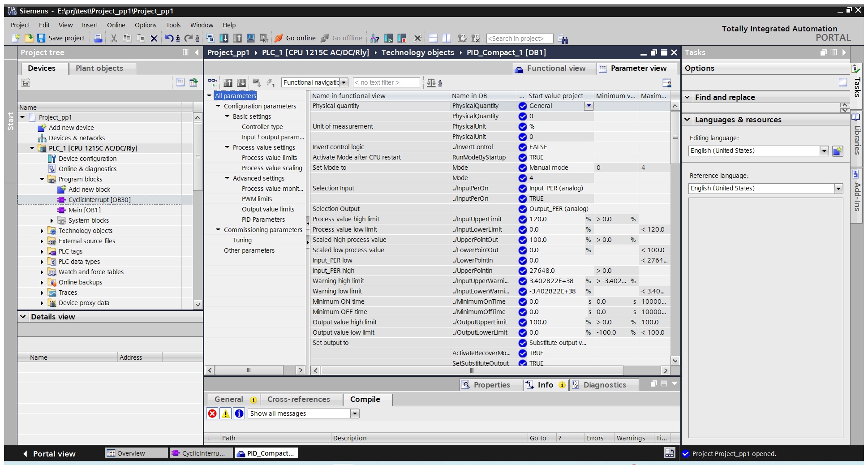Switch to Portal view

click(49, 454)
